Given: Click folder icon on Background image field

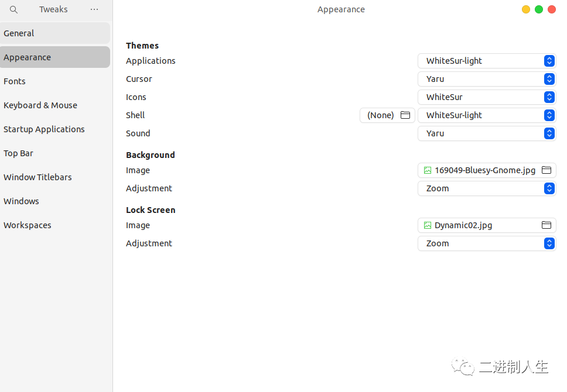Looking at the screenshot, I should [546, 170].
